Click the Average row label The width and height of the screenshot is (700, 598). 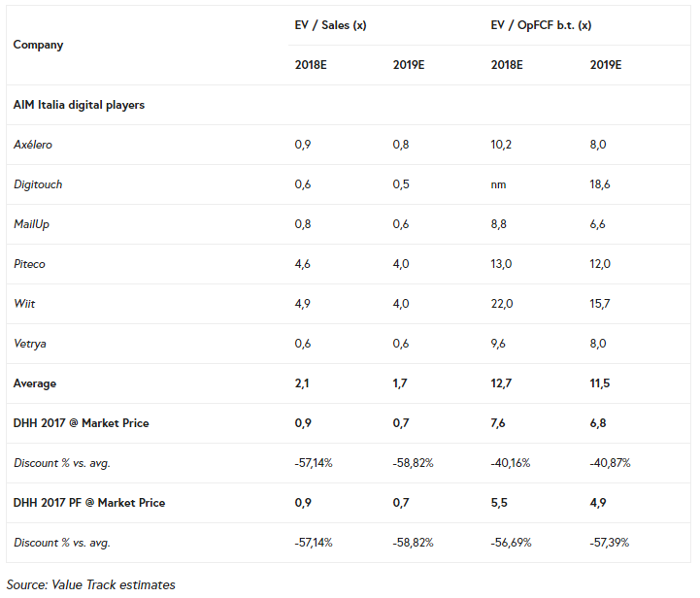tap(35, 383)
